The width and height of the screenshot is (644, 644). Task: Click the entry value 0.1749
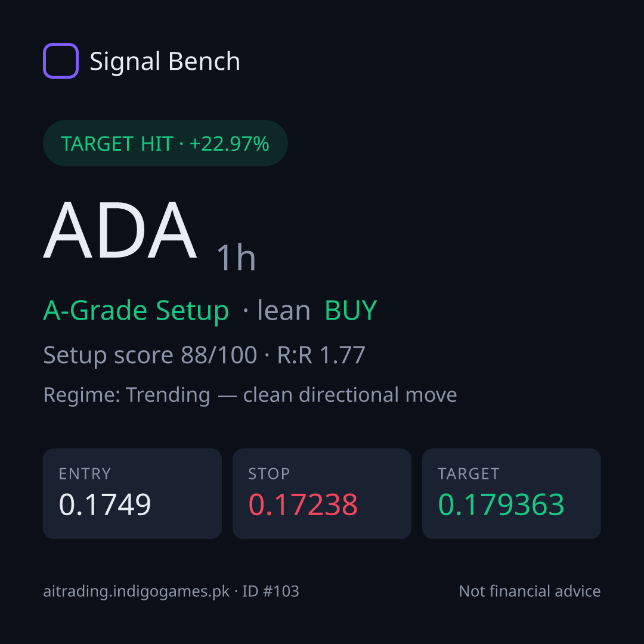pyautogui.click(x=105, y=504)
